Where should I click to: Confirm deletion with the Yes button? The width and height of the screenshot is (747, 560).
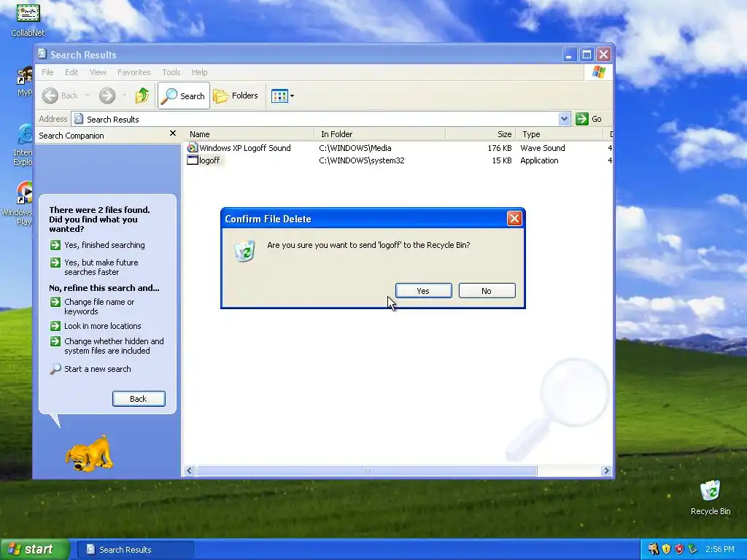(424, 290)
